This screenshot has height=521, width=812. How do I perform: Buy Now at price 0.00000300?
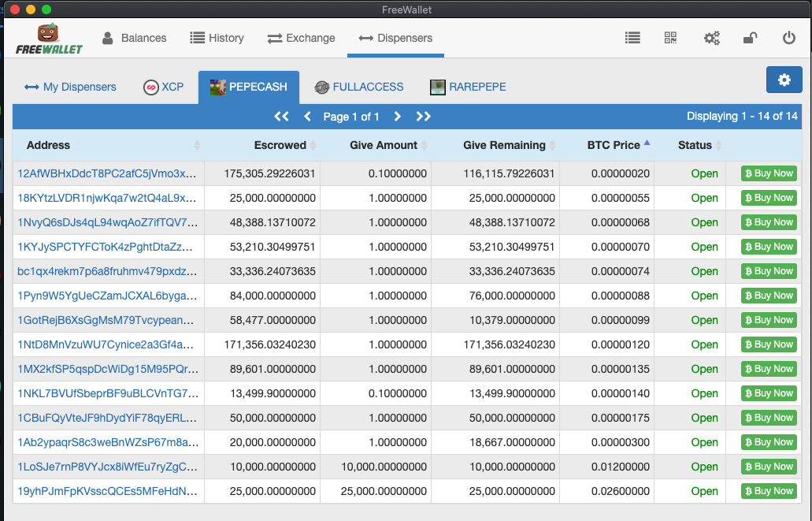769,442
